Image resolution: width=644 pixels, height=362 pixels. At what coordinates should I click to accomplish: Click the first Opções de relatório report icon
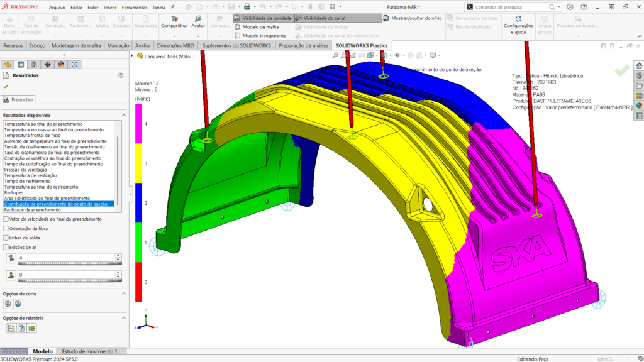pyautogui.click(x=11, y=327)
